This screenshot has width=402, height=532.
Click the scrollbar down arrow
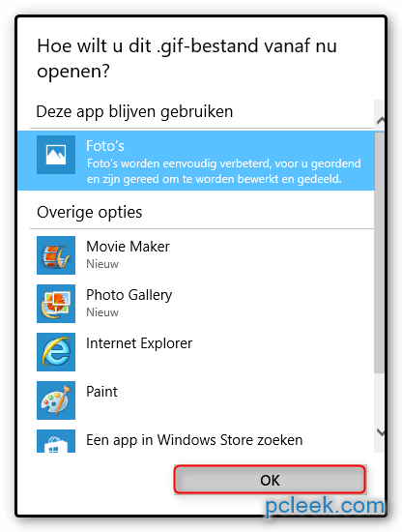381,432
